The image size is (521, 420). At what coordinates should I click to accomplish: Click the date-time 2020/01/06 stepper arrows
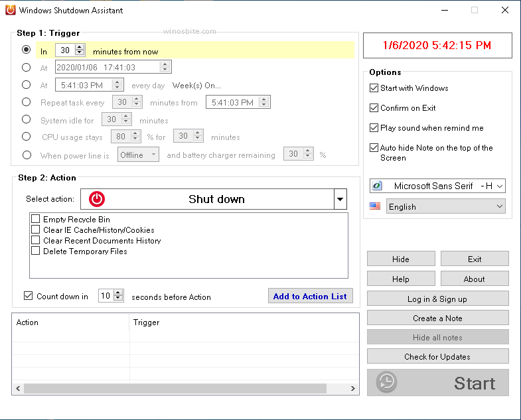165,67
